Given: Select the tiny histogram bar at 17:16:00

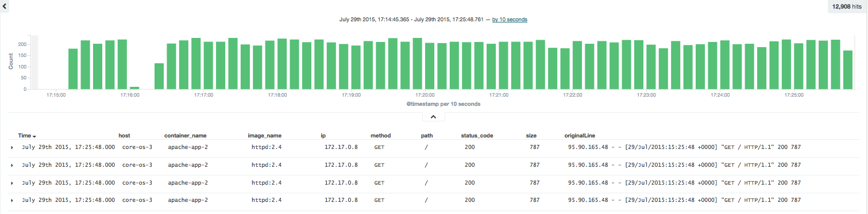Looking at the screenshot, I should coord(134,88).
